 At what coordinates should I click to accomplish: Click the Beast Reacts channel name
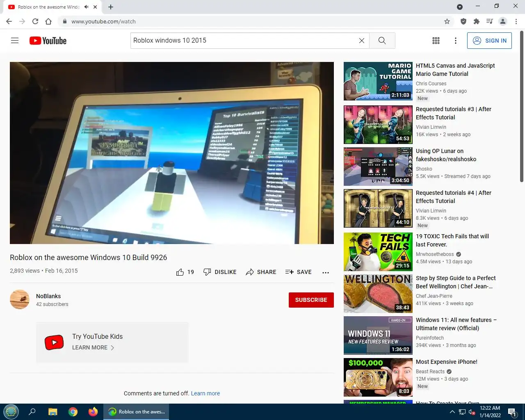tap(430, 372)
